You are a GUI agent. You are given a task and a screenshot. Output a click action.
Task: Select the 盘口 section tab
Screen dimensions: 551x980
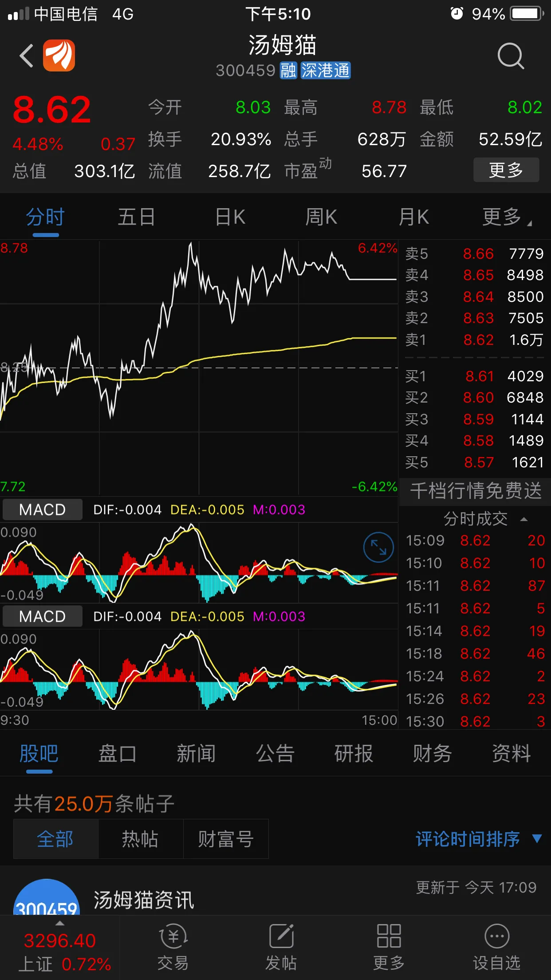click(x=118, y=753)
